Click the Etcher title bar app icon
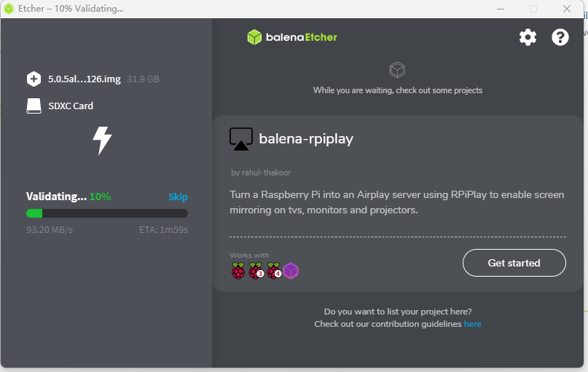The height and width of the screenshot is (372, 588). coord(9,9)
